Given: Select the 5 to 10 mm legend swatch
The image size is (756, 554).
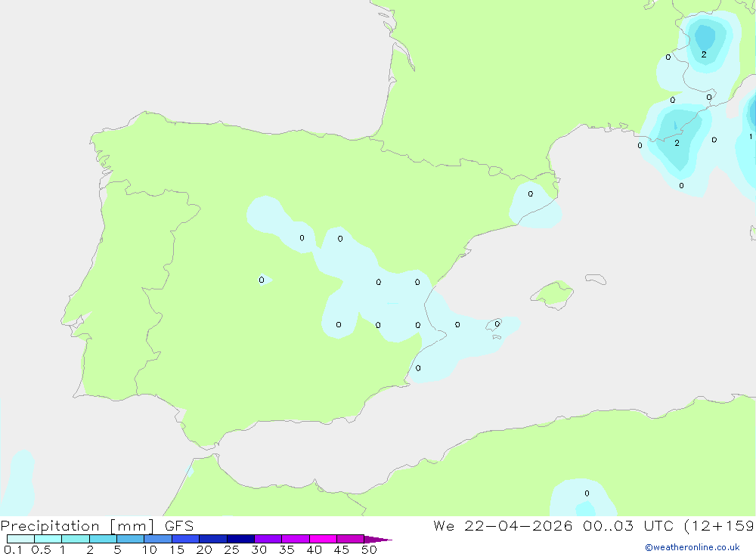Looking at the screenshot, I should (130, 539).
